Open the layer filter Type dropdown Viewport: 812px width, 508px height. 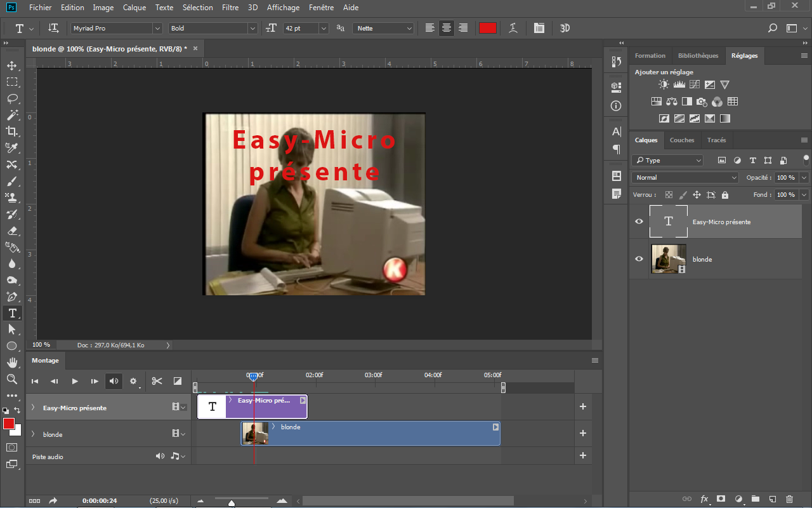coord(667,161)
